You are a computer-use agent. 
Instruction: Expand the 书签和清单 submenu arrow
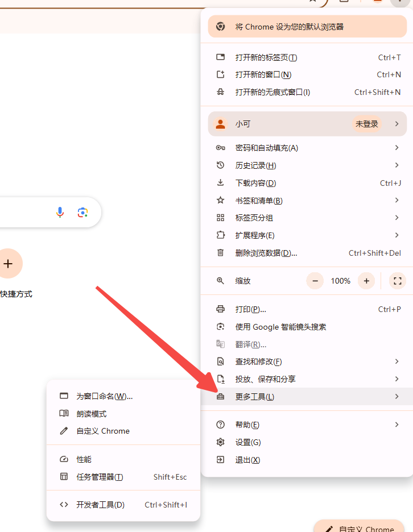(397, 201)
